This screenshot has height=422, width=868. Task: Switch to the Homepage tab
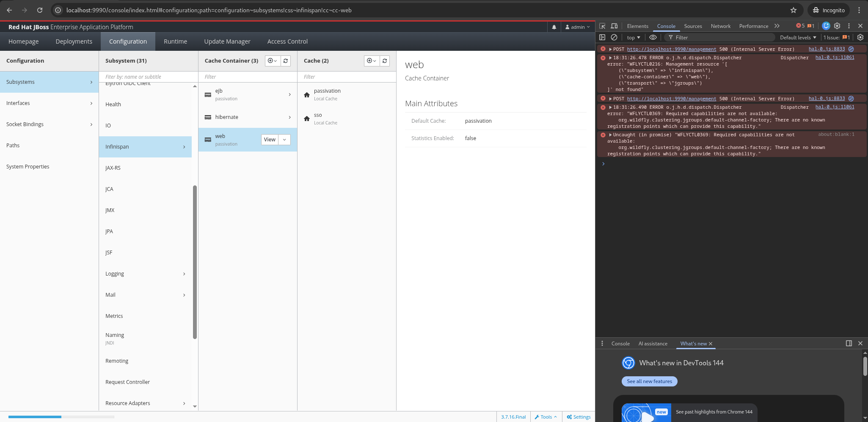tap(24, 41)
